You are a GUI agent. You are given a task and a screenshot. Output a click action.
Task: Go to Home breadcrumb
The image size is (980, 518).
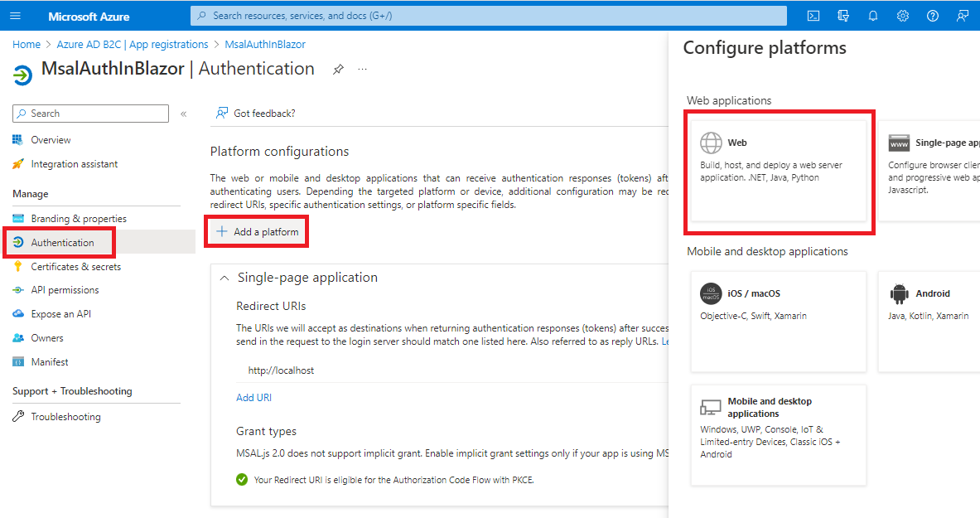[x=27, y=45]
